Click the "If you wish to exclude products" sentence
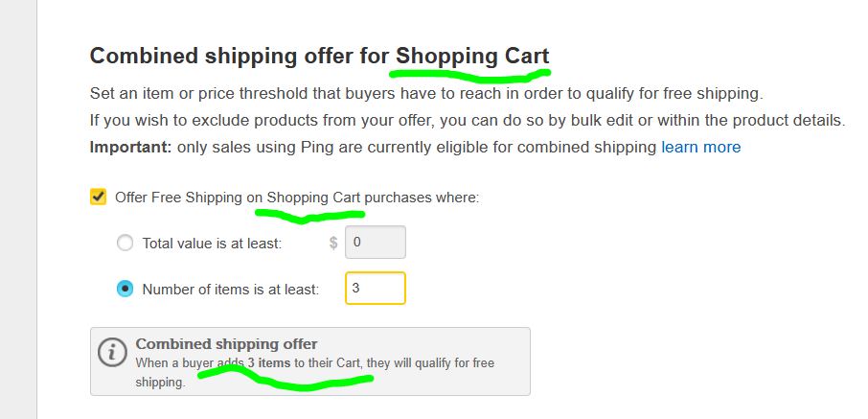This screenshot has height=419, width=868. tap(467, 121)
